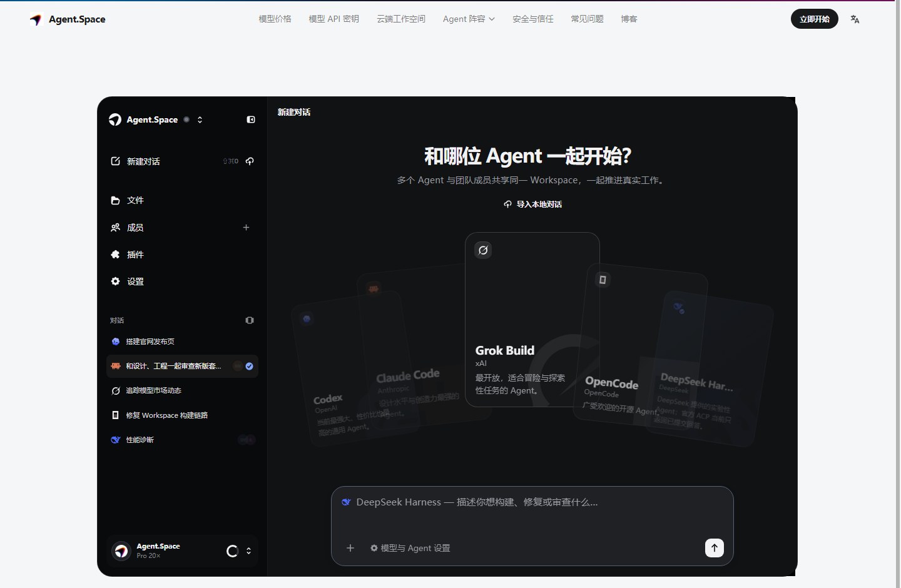Viewport: 901px width, 588px height.
Task: Open 模型与 Agent 设置
Action: pos(410,548)
